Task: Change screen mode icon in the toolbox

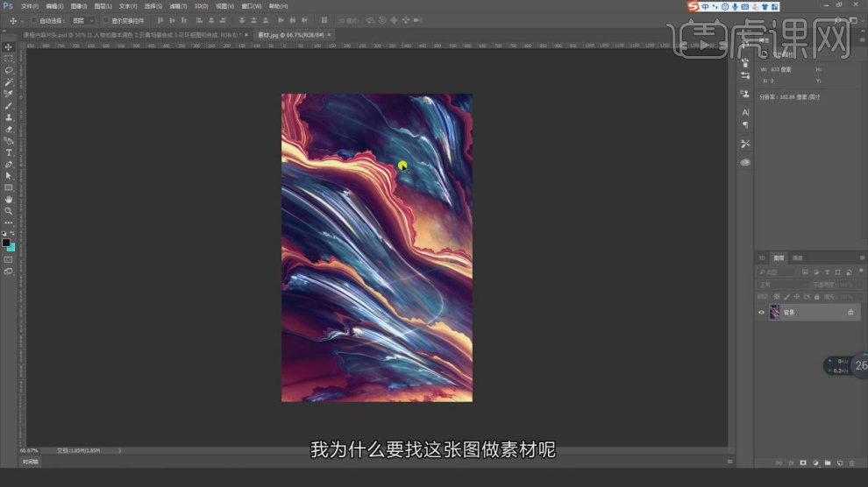Action: [8, 272]
